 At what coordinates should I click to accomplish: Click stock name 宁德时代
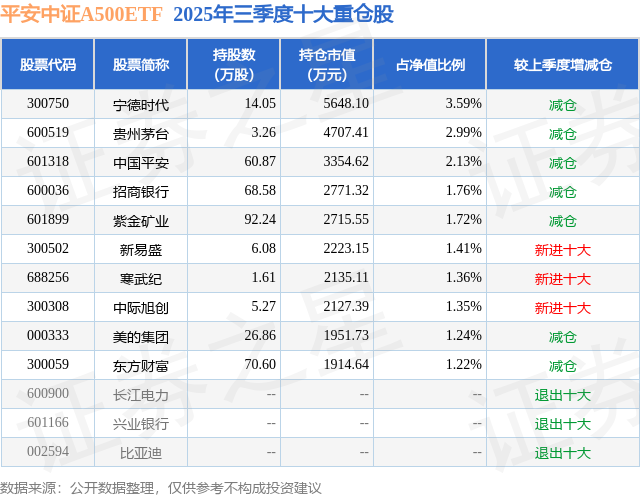tap(141, 105)
